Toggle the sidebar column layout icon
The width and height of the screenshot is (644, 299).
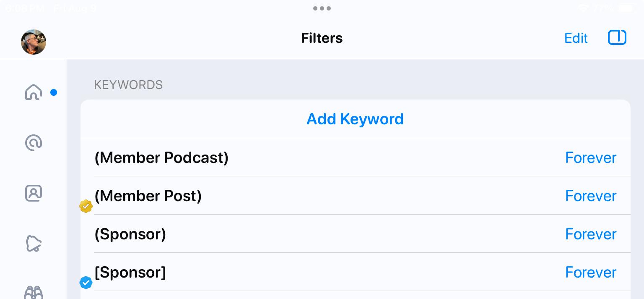617,37
